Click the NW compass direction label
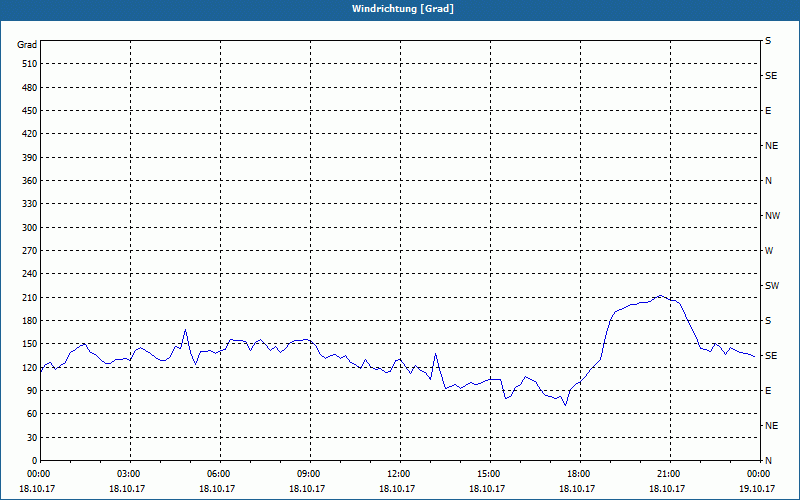This screenshot has width=800, height=500. coord(772,216)
